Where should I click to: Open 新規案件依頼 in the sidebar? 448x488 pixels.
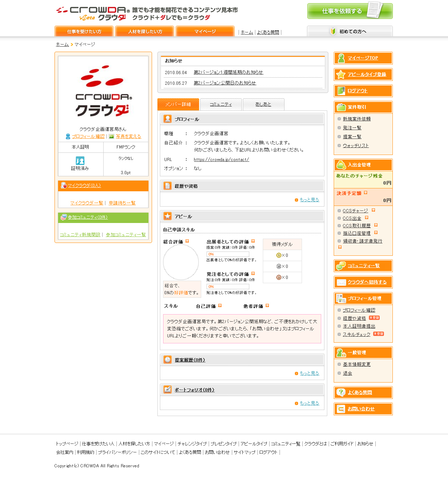click(x=357, y=119)
